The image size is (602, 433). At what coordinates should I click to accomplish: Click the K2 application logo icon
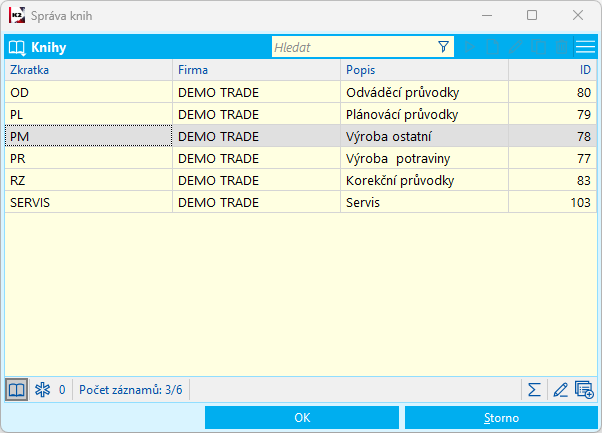(17, 15)
